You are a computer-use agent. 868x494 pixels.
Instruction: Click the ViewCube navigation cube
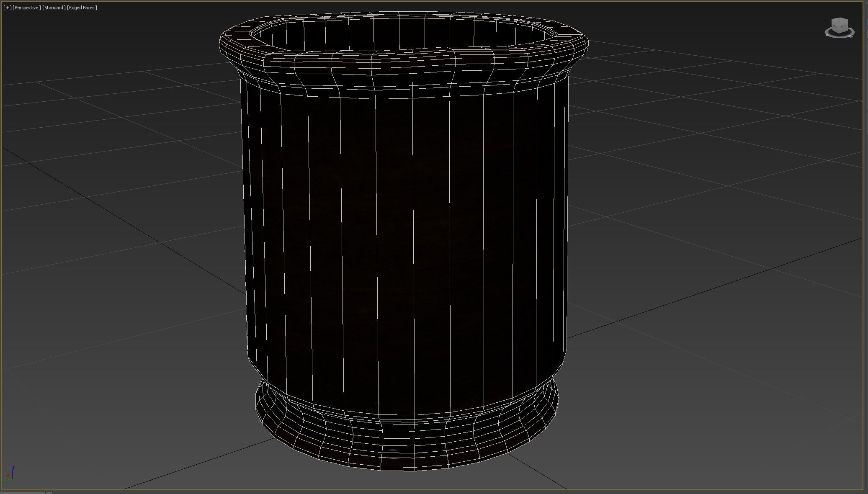pos(840,25)
